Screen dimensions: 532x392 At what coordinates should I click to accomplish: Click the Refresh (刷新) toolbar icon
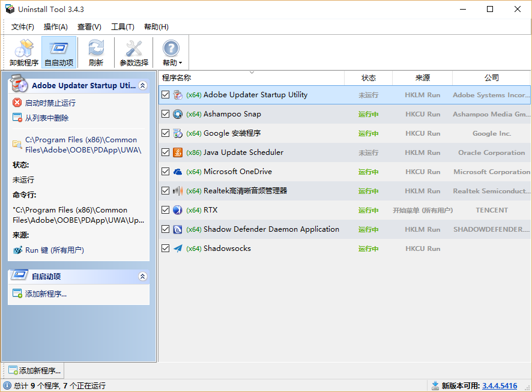pyautogui.click(x=96, y=48)
